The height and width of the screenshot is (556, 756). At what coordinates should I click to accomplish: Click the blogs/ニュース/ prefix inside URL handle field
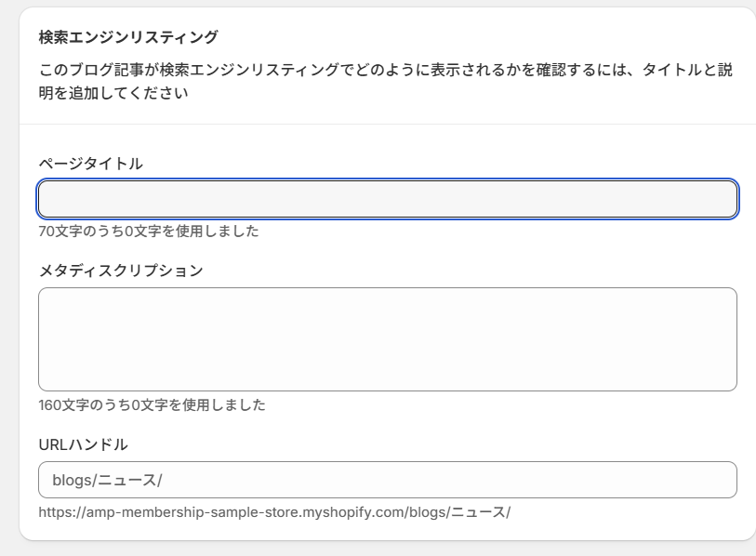click(107, 480)
